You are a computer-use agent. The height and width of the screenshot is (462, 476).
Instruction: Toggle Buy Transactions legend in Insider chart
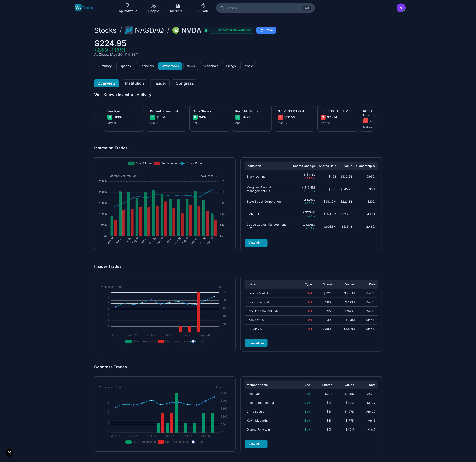tap(140, 341)
